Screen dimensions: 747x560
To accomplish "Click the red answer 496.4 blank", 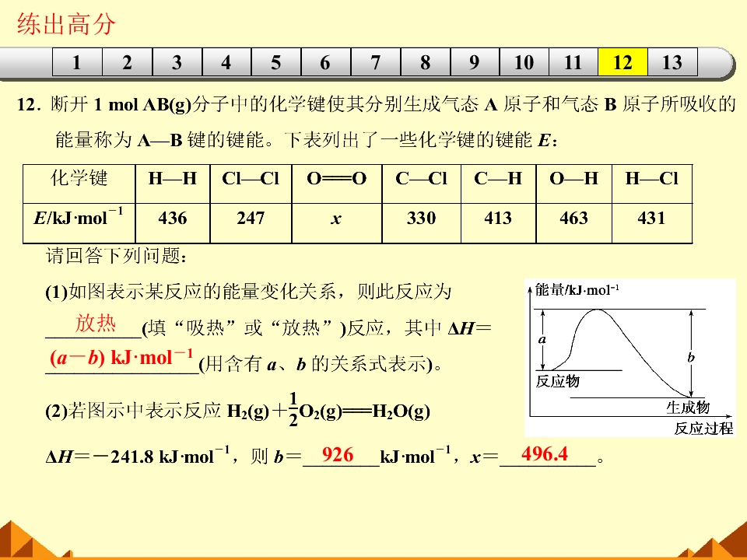I will tap(548, 455).
